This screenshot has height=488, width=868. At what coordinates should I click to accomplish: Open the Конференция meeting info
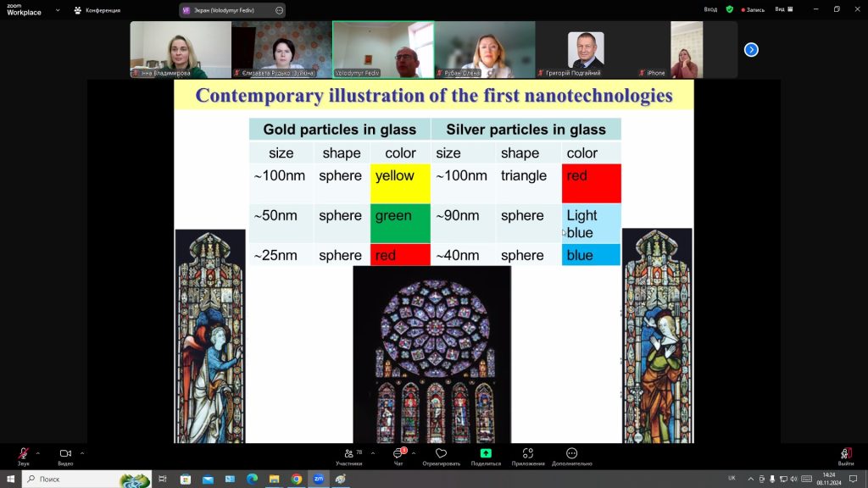click(x=97, y=10)
